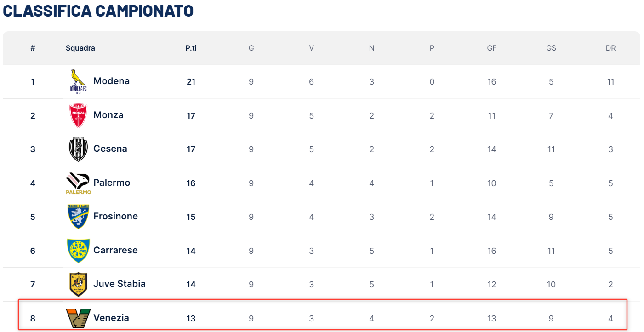Click the Monza club crest
The width and height of the screenshot is (644, 332).
tap(78, 115)
